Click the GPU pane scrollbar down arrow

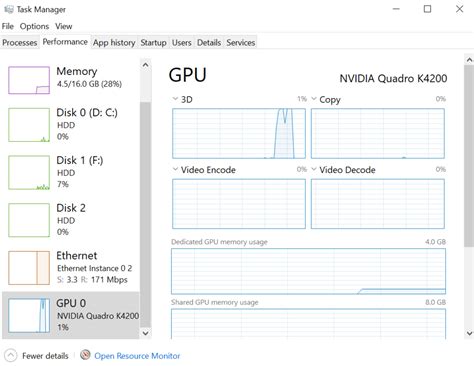(469, 333)
